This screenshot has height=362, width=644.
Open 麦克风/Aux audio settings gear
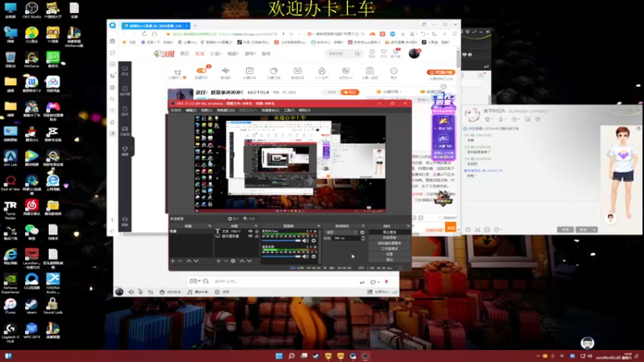point(314,241)
